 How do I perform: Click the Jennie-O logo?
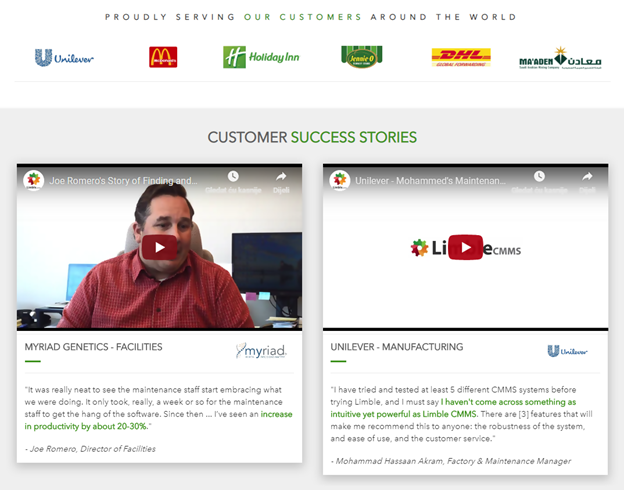click(x=362, y=57)
